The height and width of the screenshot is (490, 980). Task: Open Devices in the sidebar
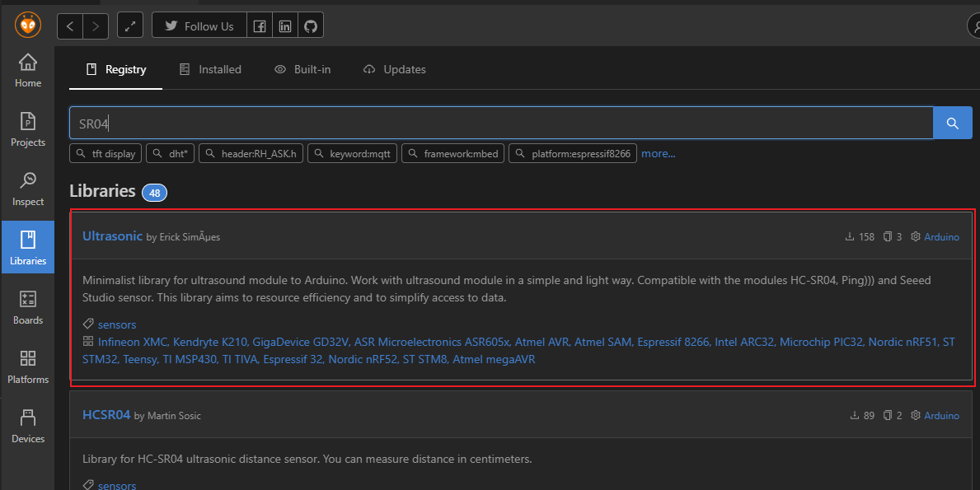(x=27, y=426)
